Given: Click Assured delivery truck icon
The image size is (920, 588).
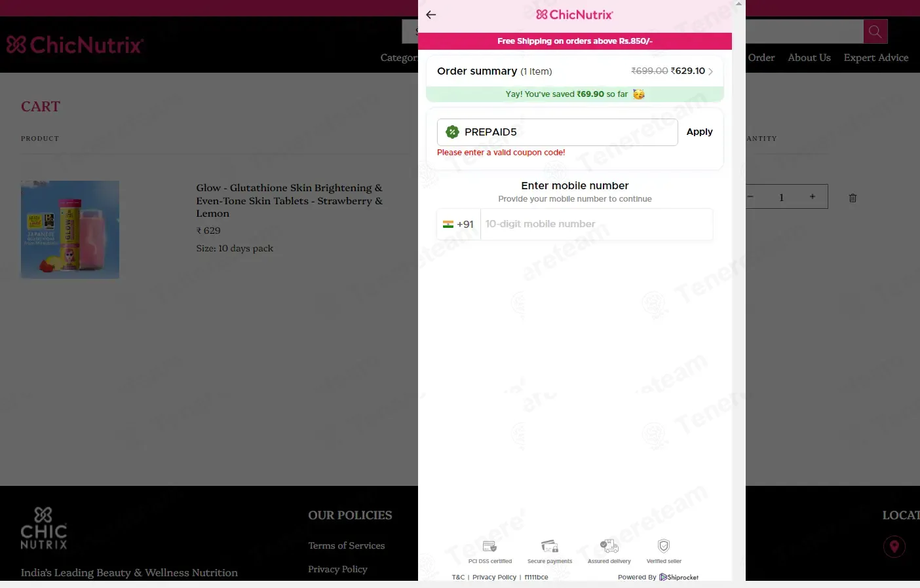Looking at the screenshot, I should [x=609, y=546].
